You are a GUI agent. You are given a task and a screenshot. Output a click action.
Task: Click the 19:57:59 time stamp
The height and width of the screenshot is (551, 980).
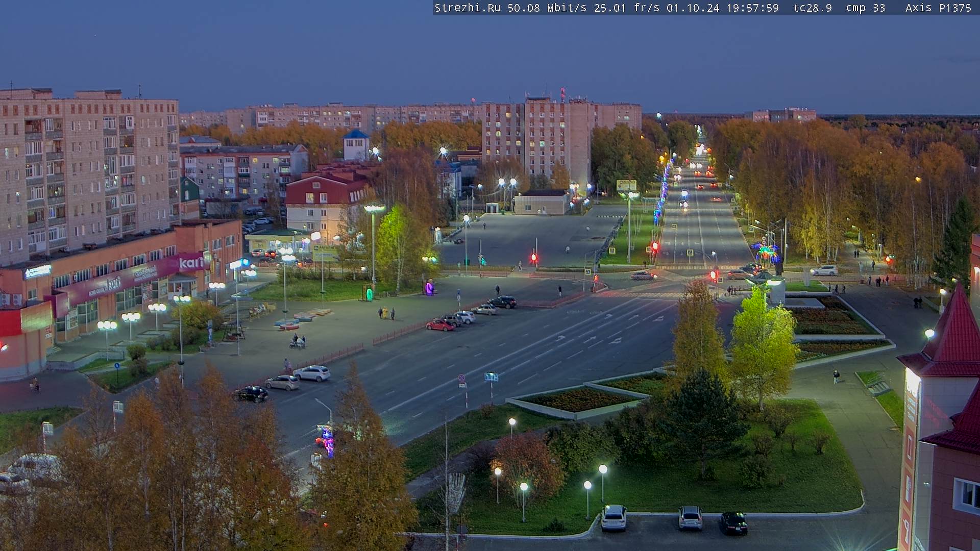(752, 8)
